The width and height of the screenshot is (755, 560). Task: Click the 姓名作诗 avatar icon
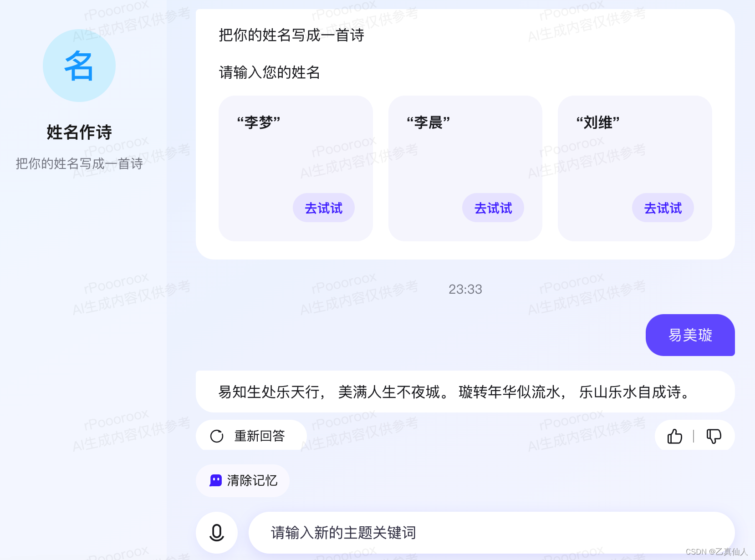pos(78,65)
